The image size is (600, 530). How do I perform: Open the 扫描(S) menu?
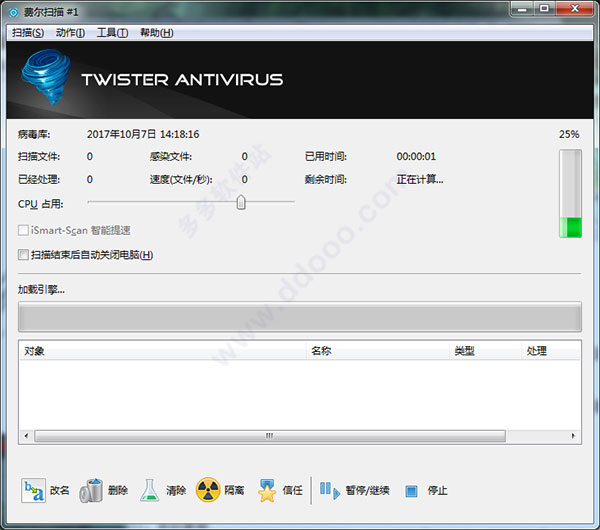[28, 33]
